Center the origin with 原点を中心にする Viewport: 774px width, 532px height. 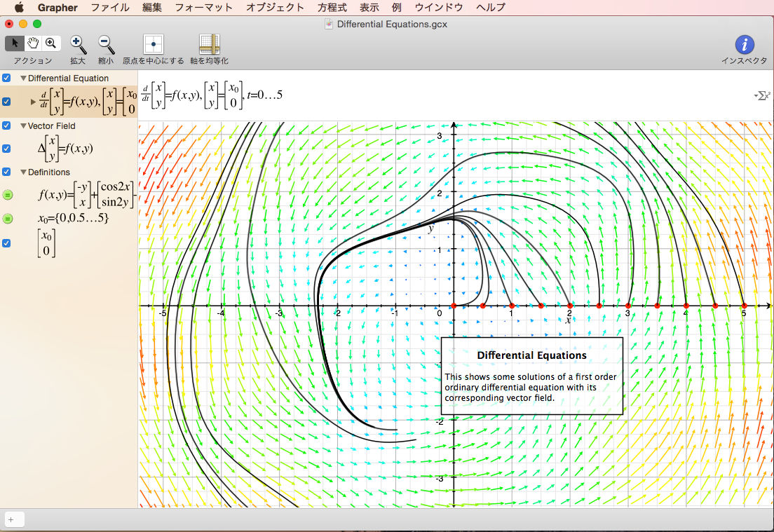click(x=153, y=45)
